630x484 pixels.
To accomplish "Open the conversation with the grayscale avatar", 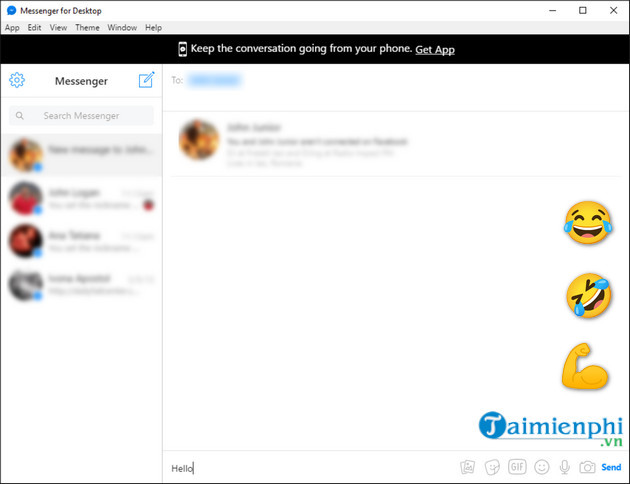I will (x=82, y=284).
